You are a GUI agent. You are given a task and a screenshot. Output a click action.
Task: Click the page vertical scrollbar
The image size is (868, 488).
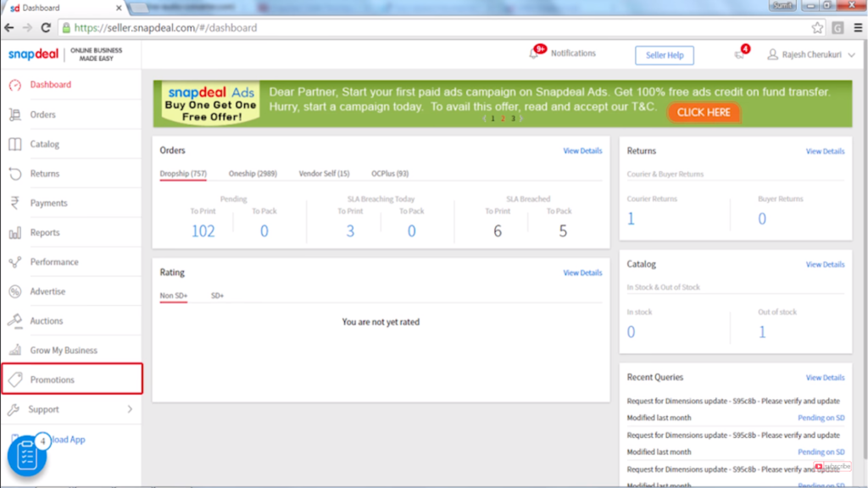point(864,249)
